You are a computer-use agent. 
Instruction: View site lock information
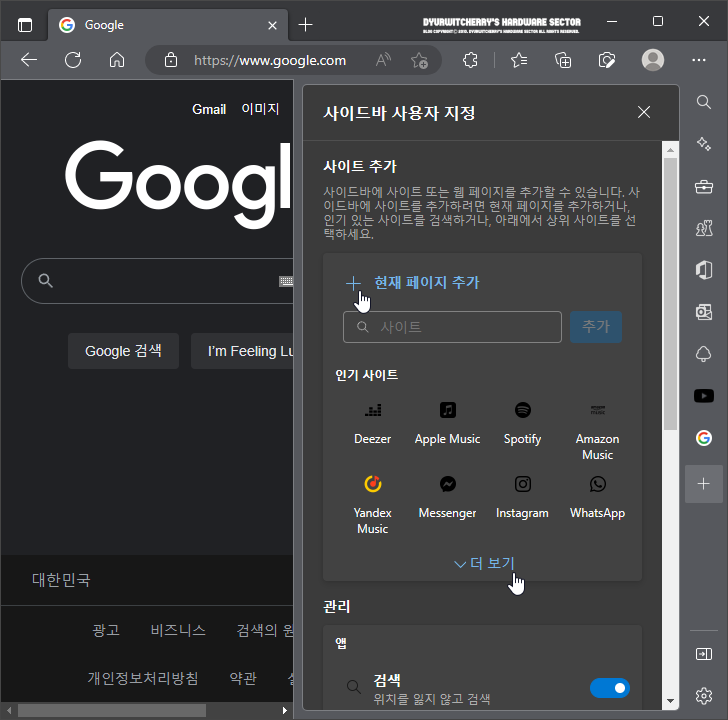point(170,60)
